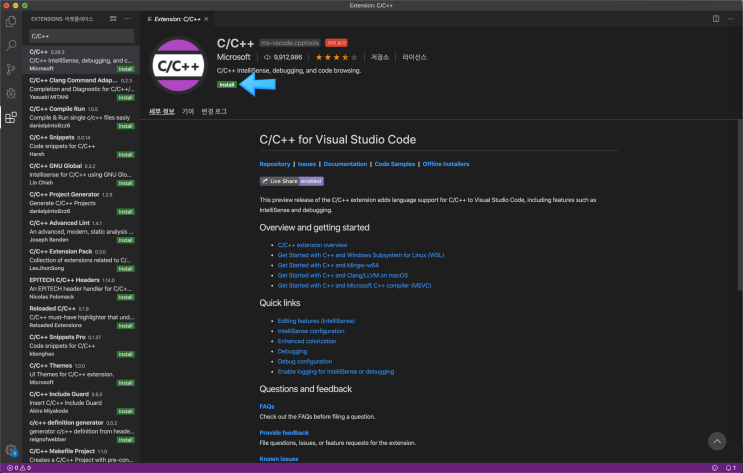Install C/C++ Clang Command Adapter

click(126, 98)
